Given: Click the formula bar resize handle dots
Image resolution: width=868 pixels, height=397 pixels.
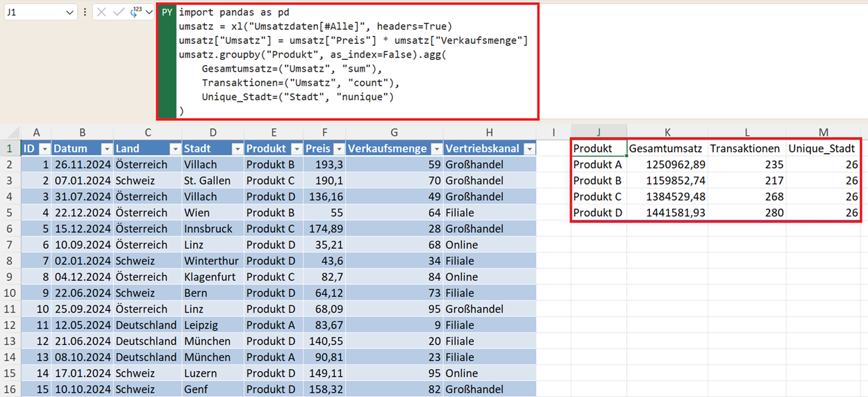Looking at the screenshot, I should click(x=85, y=13).
